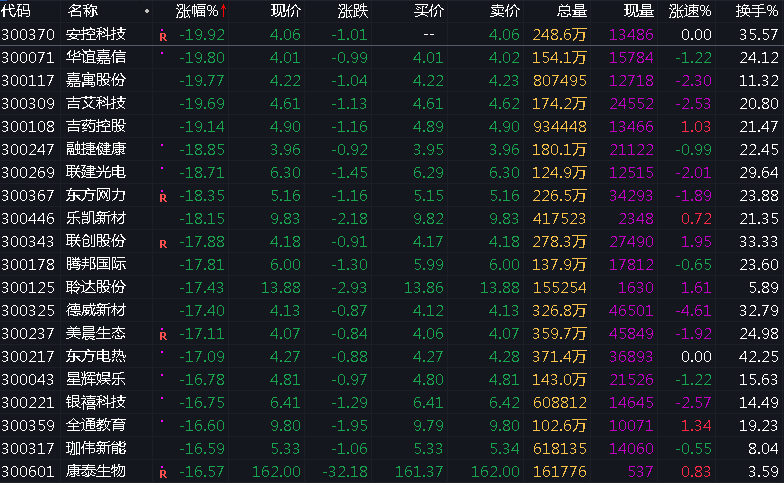Viewport: 784px width, 483px height.
Task: Click 德威新材 current volume 46501
Action: [x=631, y=310]
